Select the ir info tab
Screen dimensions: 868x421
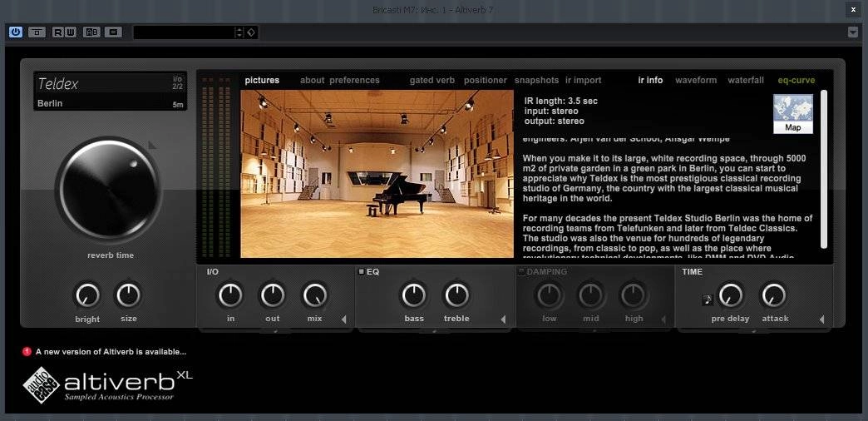(650, 81)
